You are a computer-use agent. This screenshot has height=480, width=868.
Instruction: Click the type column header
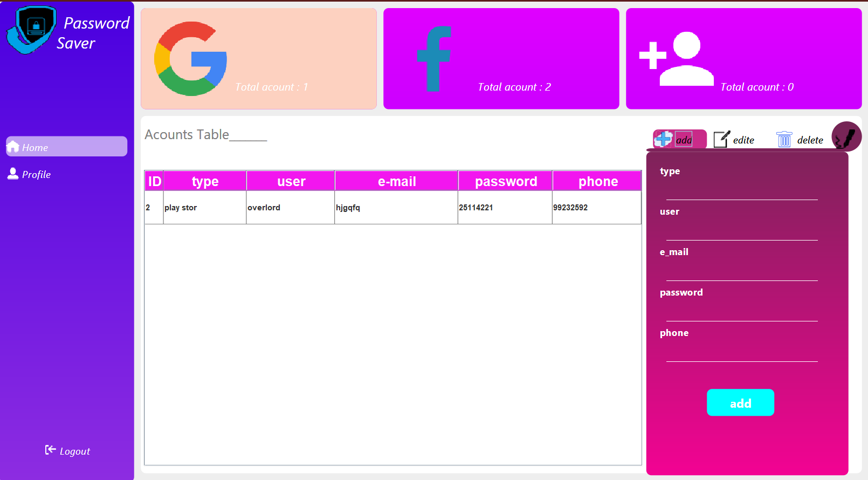click(205, 181)
